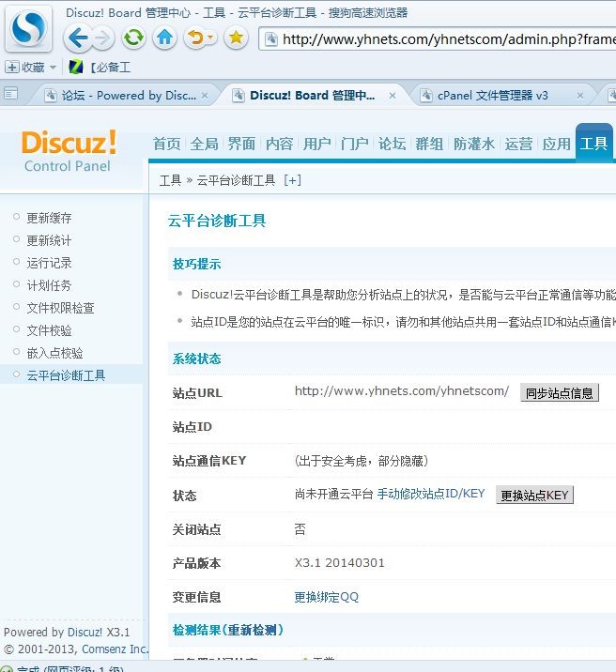
Task: Open the 运营 menu
Action: [518, 144]
